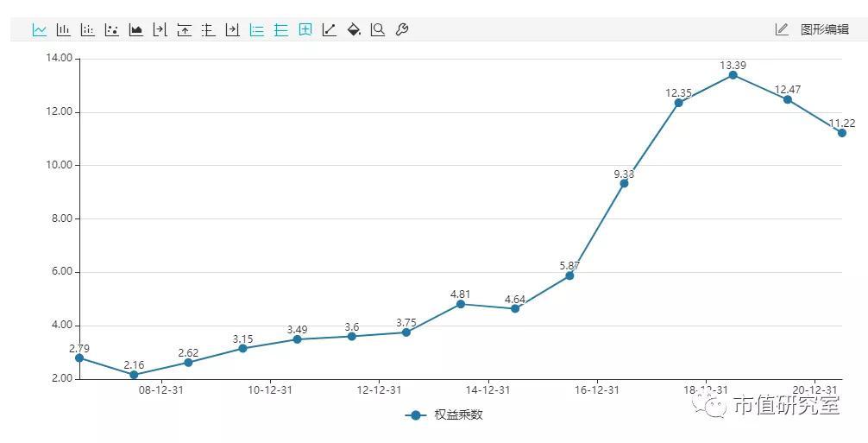Click the data point labeled 11.22
This screenshot has width=868, height=443.
coord(842,133)
